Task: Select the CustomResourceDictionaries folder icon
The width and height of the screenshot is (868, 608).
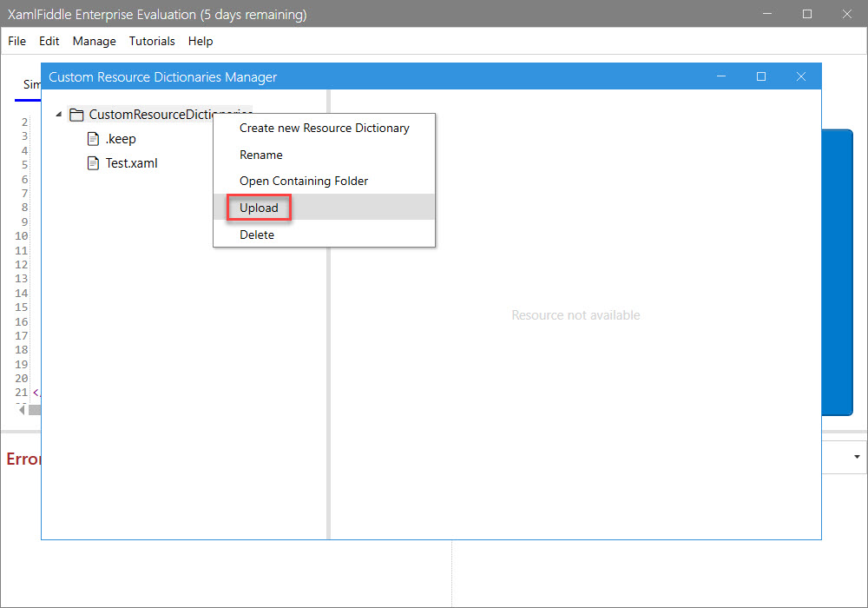Action: pos(76,115)
